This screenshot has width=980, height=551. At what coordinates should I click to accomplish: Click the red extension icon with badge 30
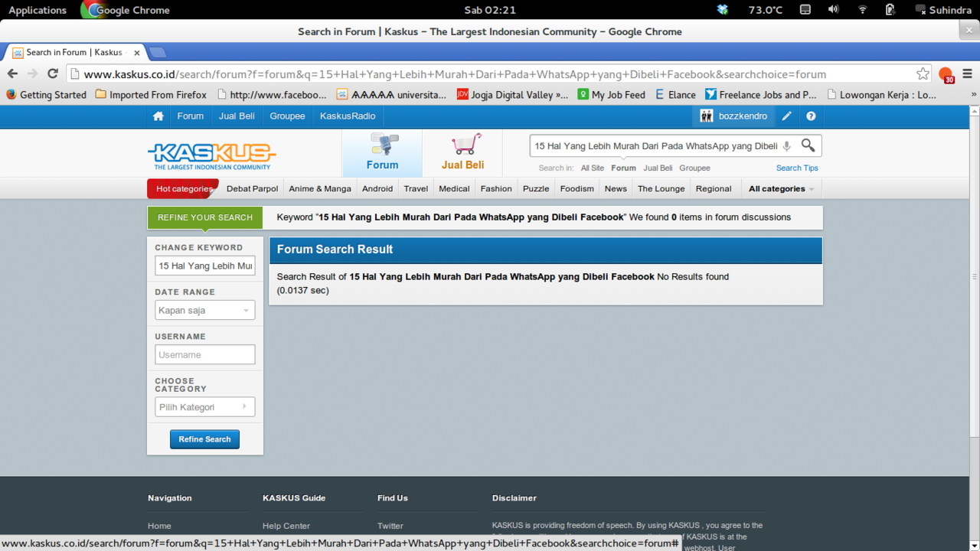tap(946, 75)
